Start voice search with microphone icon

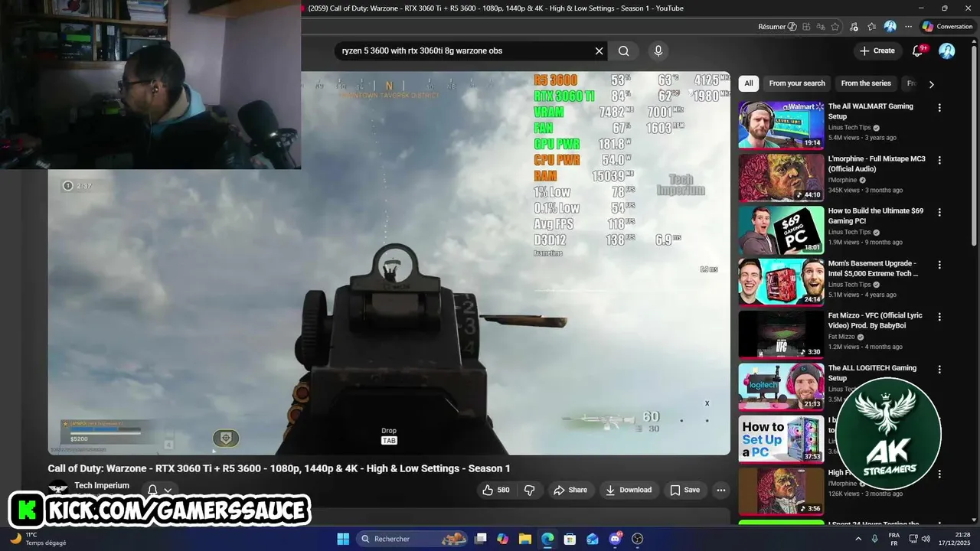click(658, 51)
